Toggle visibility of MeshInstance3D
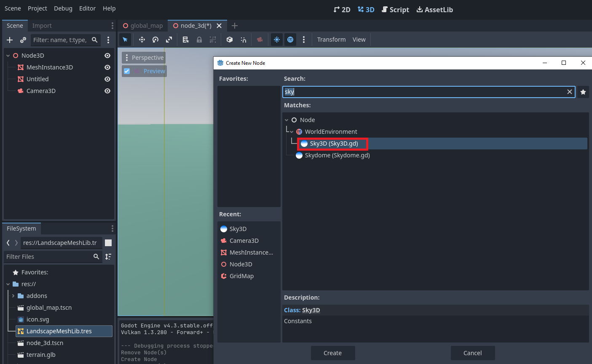592x364 pixels. pyautogui.click(x=107, y=67)
